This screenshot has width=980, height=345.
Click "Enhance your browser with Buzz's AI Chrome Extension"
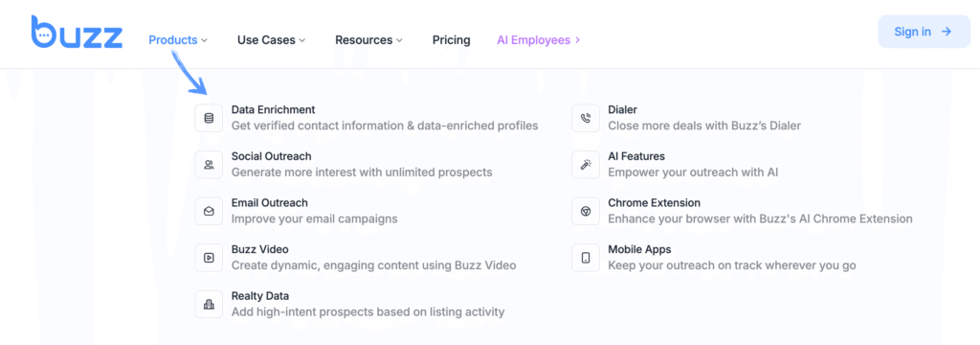[760, 218]
